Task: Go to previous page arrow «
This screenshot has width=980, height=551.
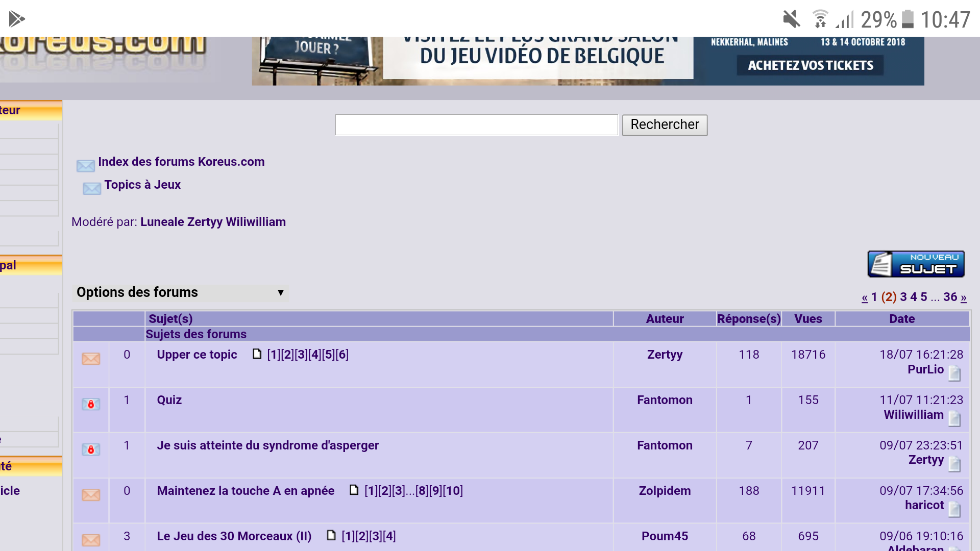Action: tap(865, 297)
